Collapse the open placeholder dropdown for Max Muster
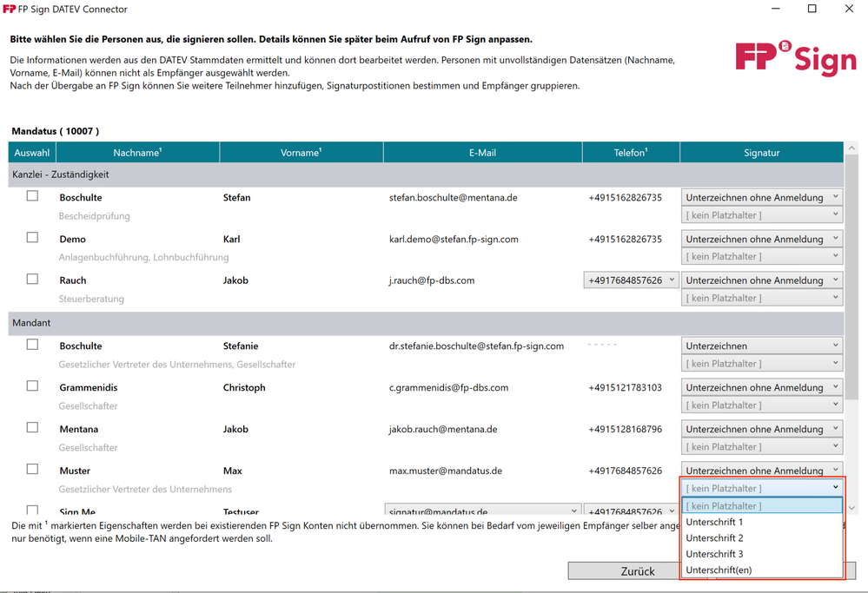 point(762,488)
